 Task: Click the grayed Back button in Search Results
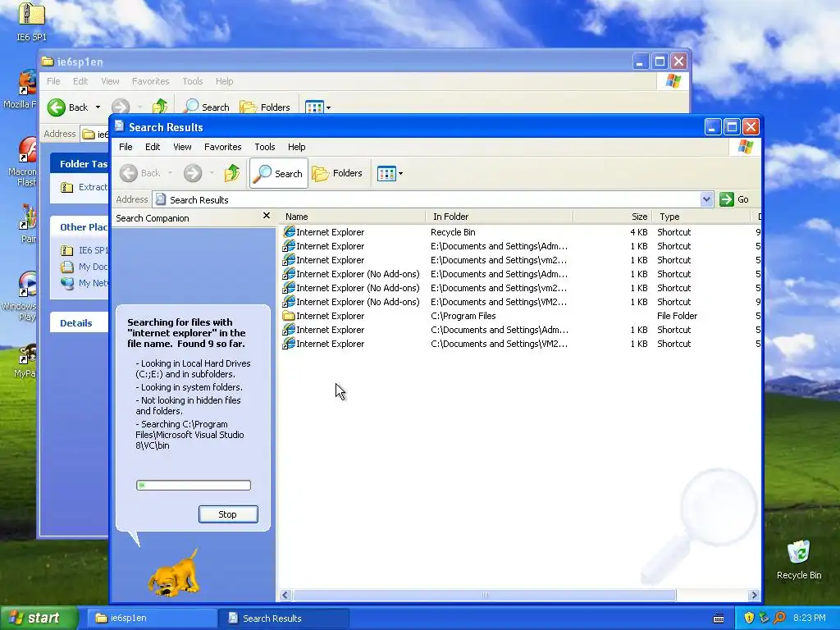[x=140, y=173]
